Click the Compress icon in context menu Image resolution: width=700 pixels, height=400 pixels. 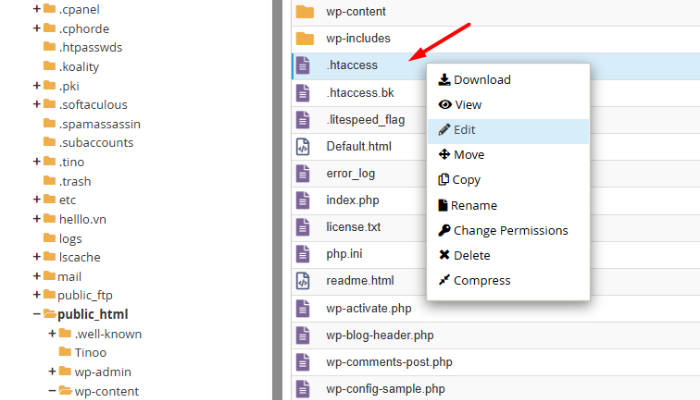[444, 280]
